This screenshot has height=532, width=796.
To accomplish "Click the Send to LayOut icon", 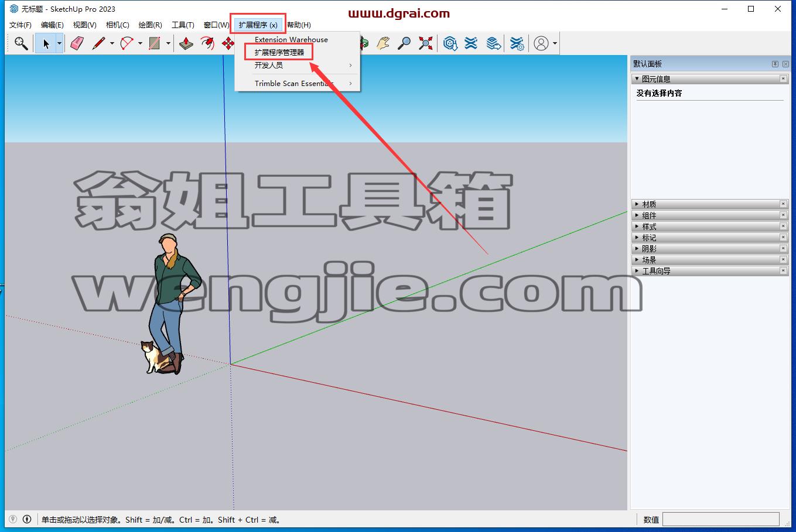I will pos(494,43).
